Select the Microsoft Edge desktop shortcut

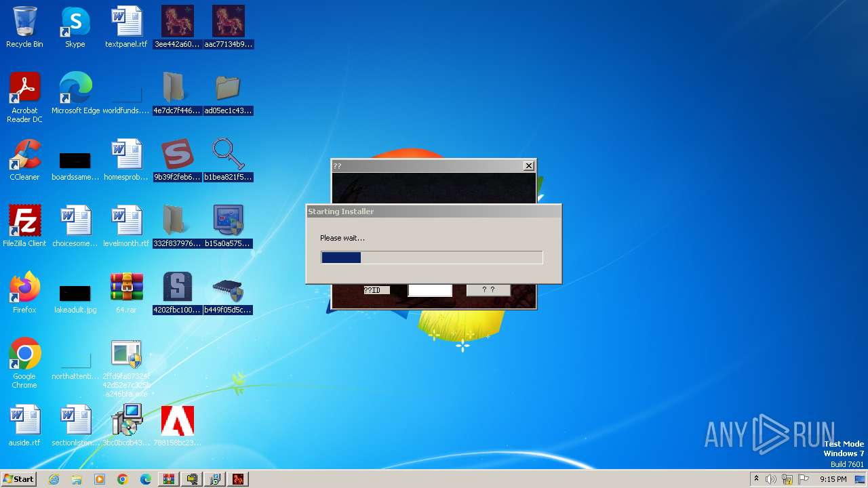point(75,94)
